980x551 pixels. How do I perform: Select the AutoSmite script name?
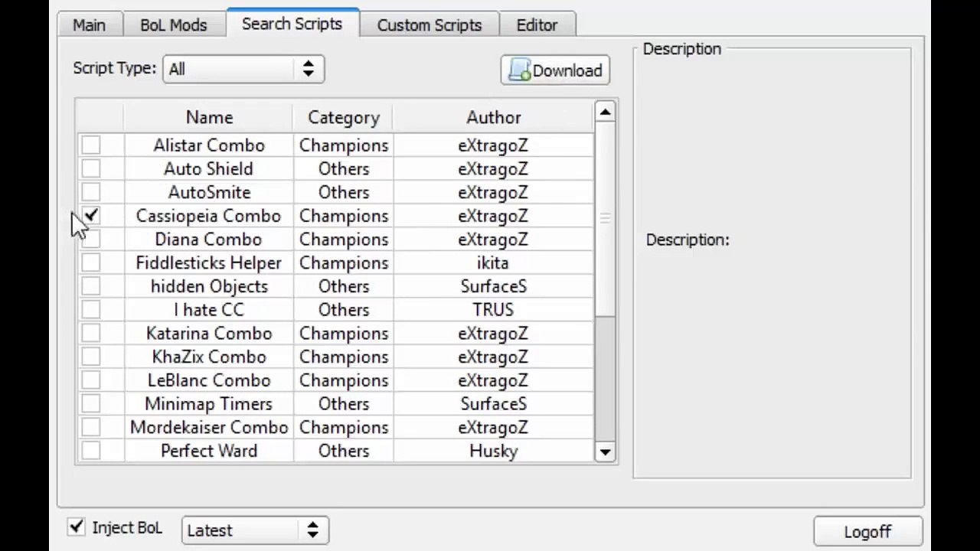pos(209,192)
